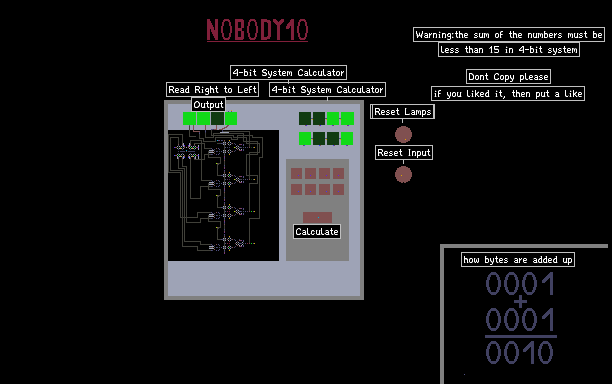Click the round button under Reset Input
Image resolution: width=612 pixels, height=384 pixels.
403,174
